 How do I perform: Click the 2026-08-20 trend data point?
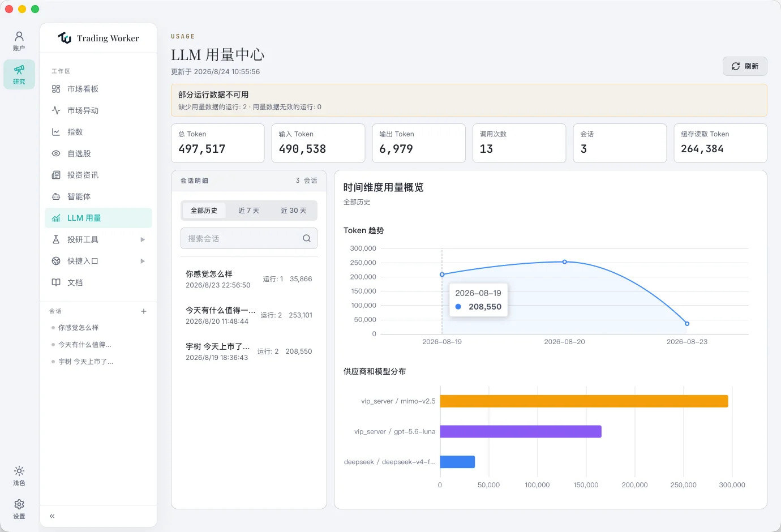click(x=565, y=262)
